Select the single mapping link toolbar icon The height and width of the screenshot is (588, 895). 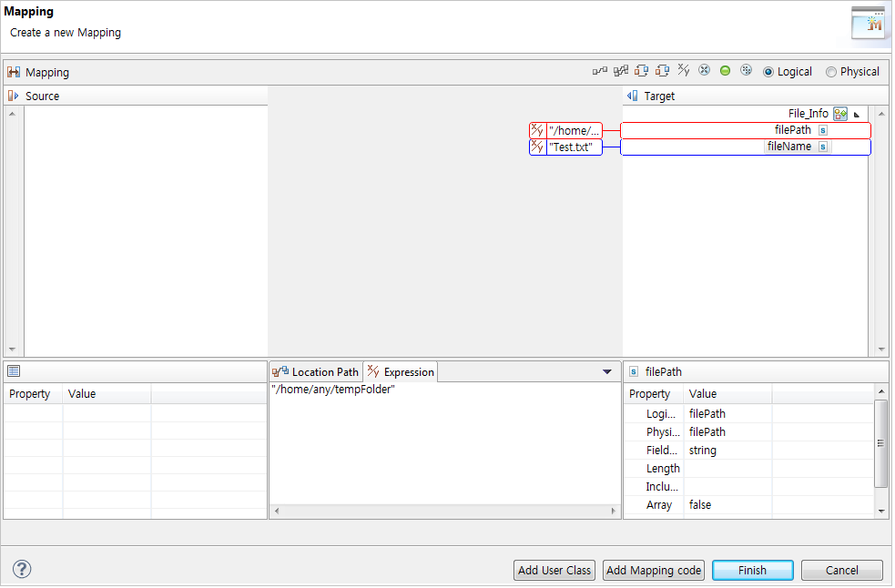[599, 70]
